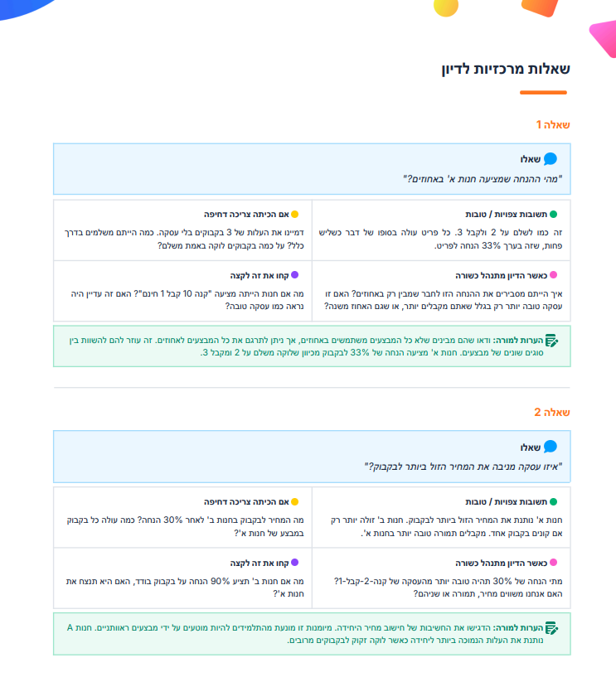Click purple dot beside "קחו את זה לקצה" in question 1
The height and width of the screenshot is (682, 616).
(x=294, y=274)
